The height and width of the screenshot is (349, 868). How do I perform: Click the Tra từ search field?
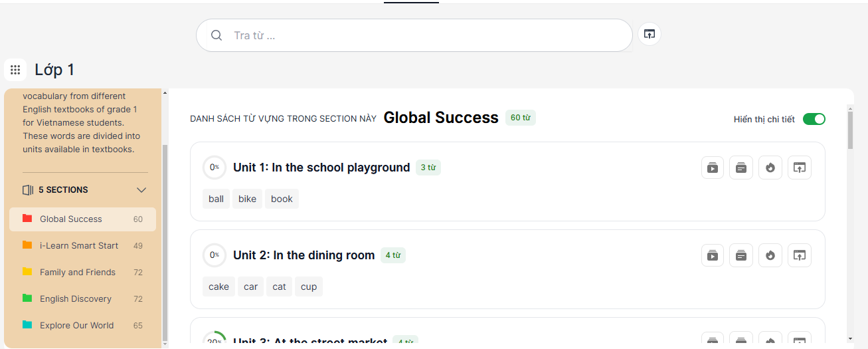[425, 35]
